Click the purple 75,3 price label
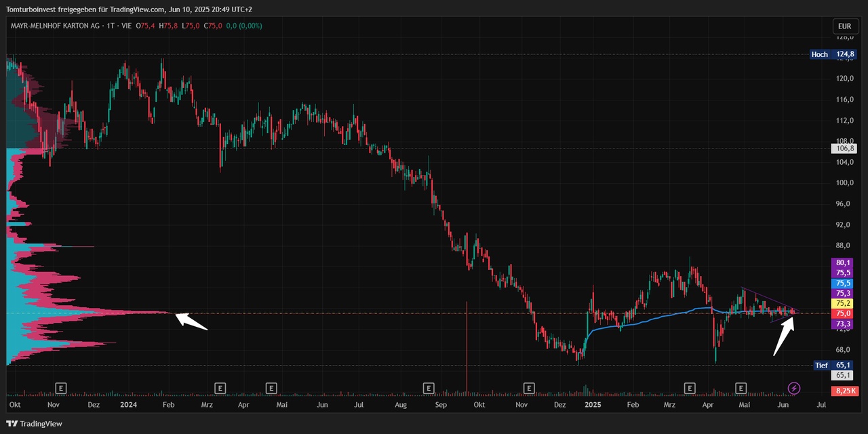Image resolution: width=868 pixels, height=434 pixels. [844, 293]
